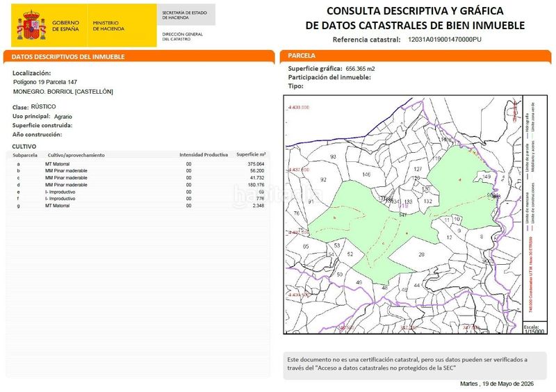Click the Ministerio de Hacienda logo block

tap(108, 26)
